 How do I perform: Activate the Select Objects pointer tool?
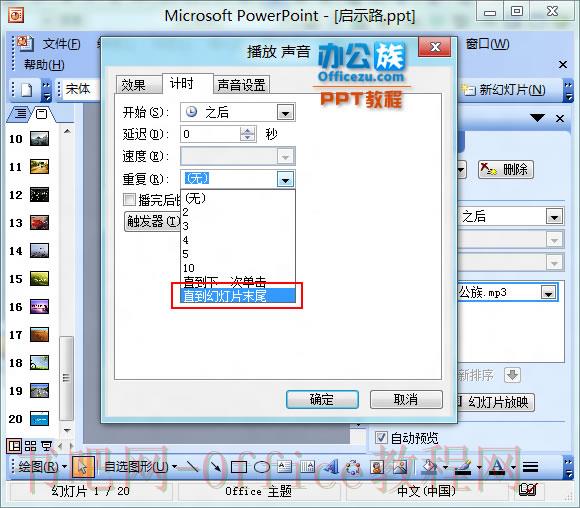[x=83, y=467]
